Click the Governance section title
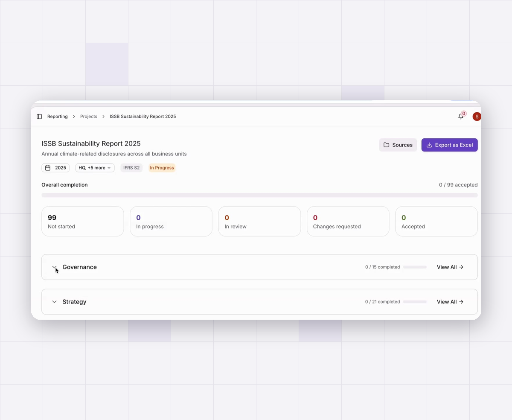The height and width of the screenshot is (420, 512). (x=80, y=267)
